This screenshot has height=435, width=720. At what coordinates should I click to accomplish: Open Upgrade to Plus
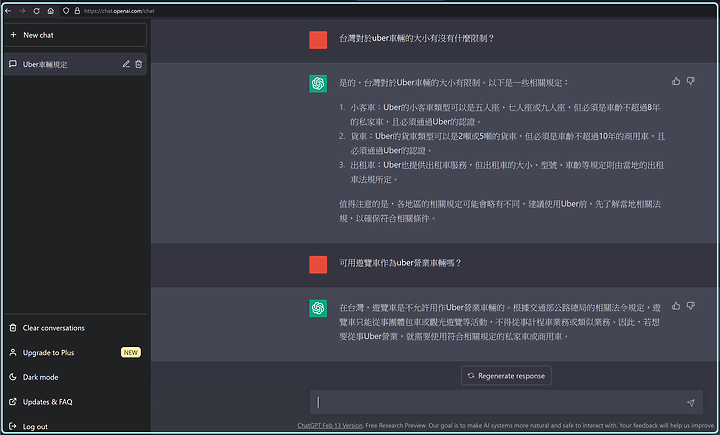(x=75, y=352)
